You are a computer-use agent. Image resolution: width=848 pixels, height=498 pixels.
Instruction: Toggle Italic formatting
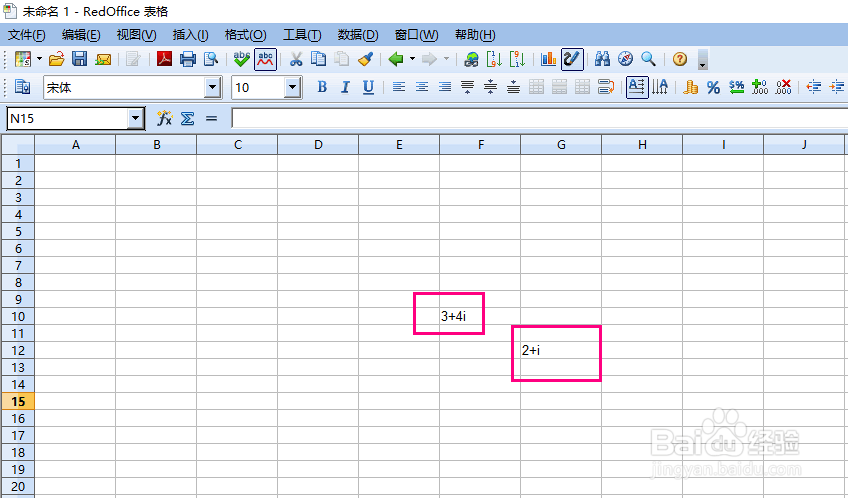coord(345,87)
